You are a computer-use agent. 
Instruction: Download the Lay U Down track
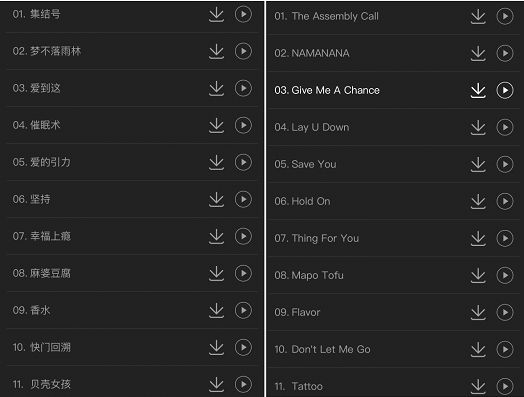(478, 127)
